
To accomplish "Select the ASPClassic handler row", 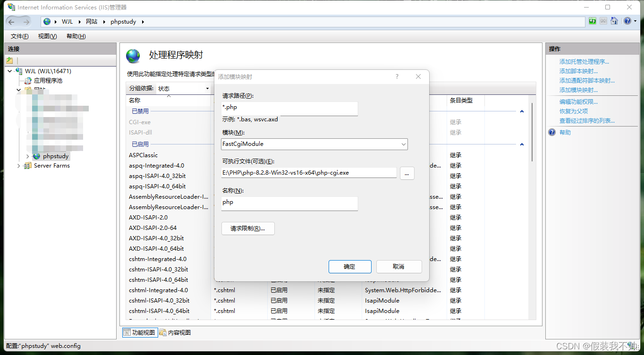I will 144,155.
